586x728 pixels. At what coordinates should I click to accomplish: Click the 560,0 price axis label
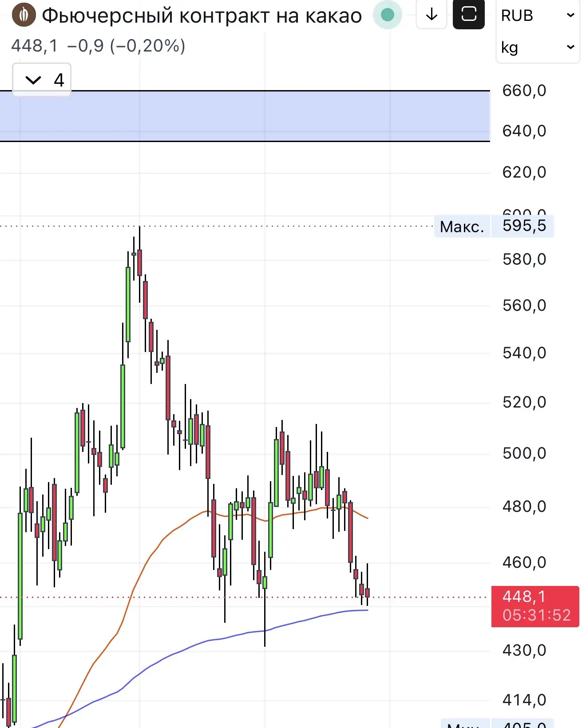[x=524, y=305]
